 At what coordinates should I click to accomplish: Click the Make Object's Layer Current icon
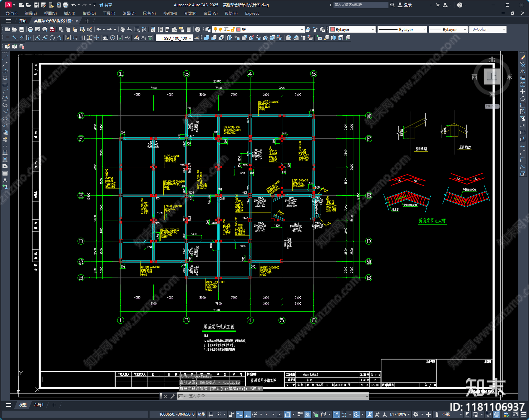pos(308,29)
